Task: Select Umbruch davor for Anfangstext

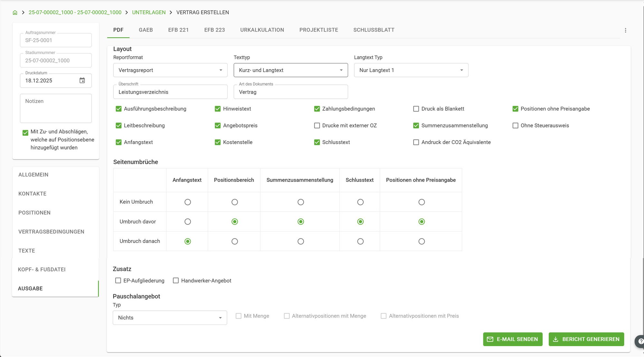Action: pos(187,222)
